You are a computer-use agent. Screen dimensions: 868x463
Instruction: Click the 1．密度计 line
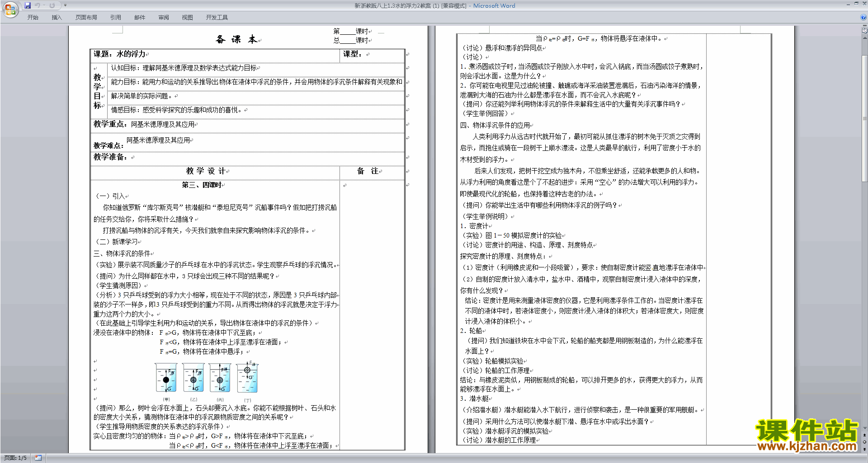click(474, 226)
